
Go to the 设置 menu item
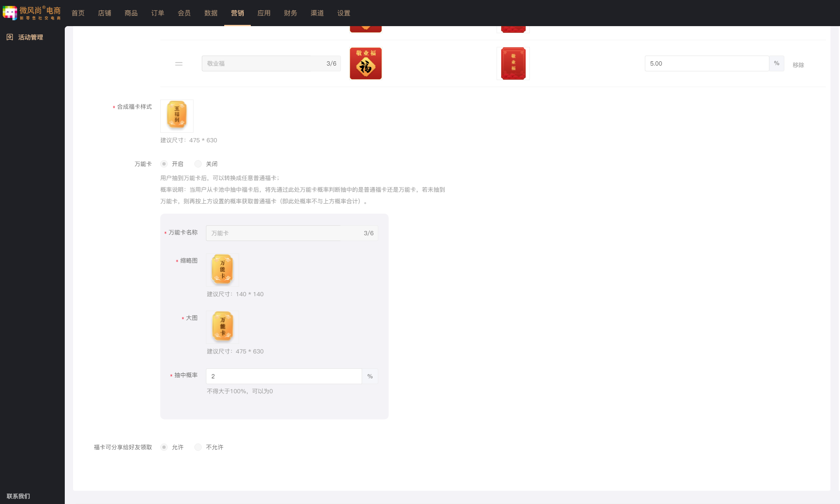tap(344, 13)
